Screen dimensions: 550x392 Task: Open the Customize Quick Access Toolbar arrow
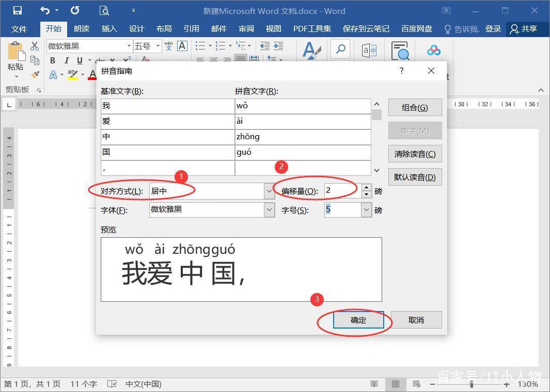coord(133,10)
